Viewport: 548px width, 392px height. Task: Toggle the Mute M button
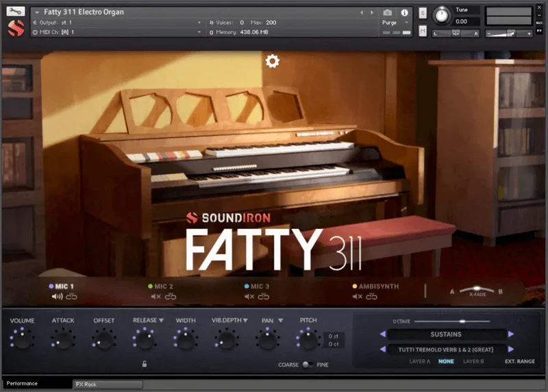tap(423, 31)
